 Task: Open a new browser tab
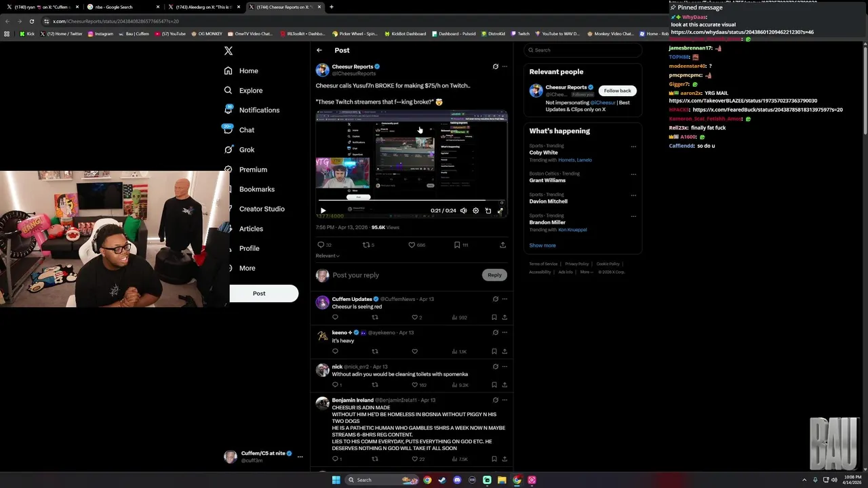coord(331,7)
